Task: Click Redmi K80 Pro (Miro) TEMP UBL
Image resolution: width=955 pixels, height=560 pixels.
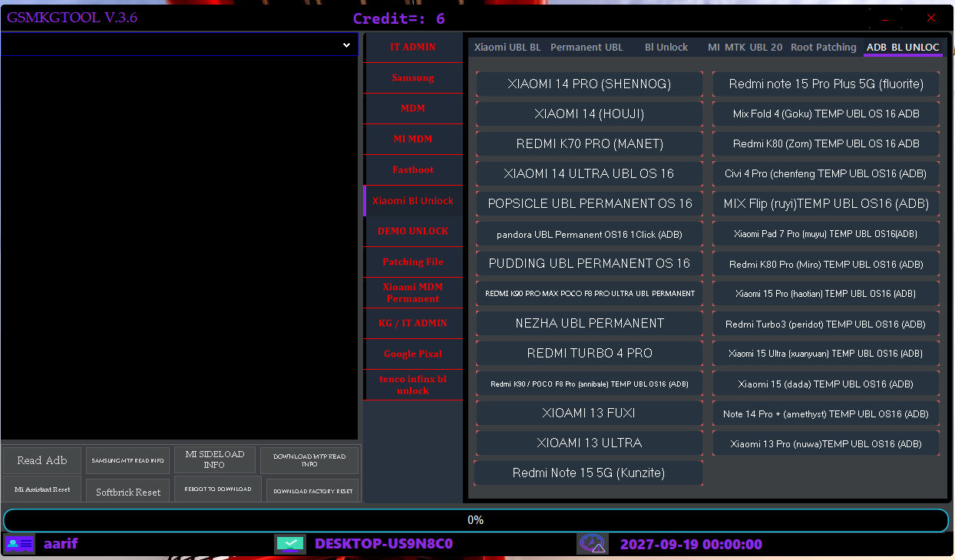Action: 826,264
